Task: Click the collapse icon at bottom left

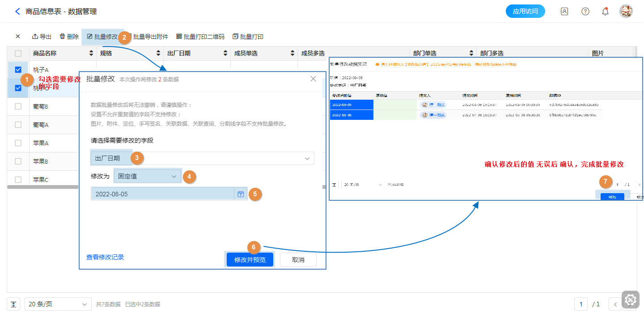Action: (x=13, y=304)
